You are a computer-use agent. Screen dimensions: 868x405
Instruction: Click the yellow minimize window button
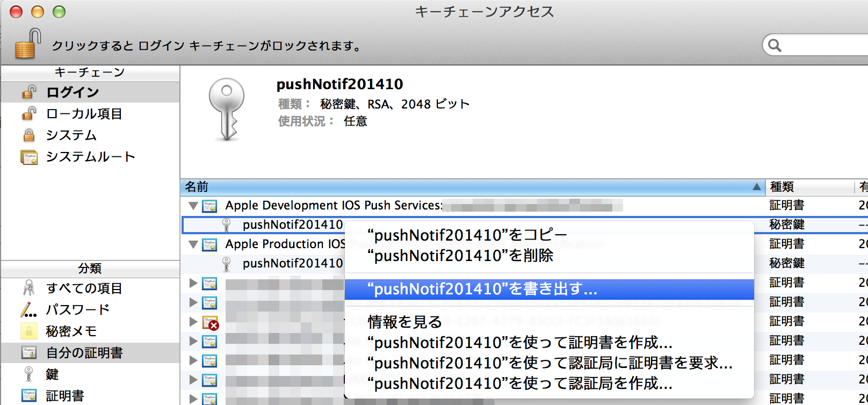pos(38,12)
